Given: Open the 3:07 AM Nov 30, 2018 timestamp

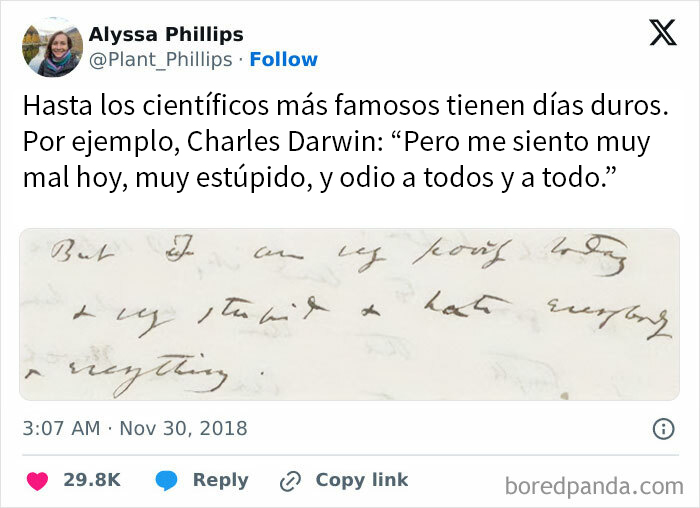Looking at the screenshot, I should point(134,430).
